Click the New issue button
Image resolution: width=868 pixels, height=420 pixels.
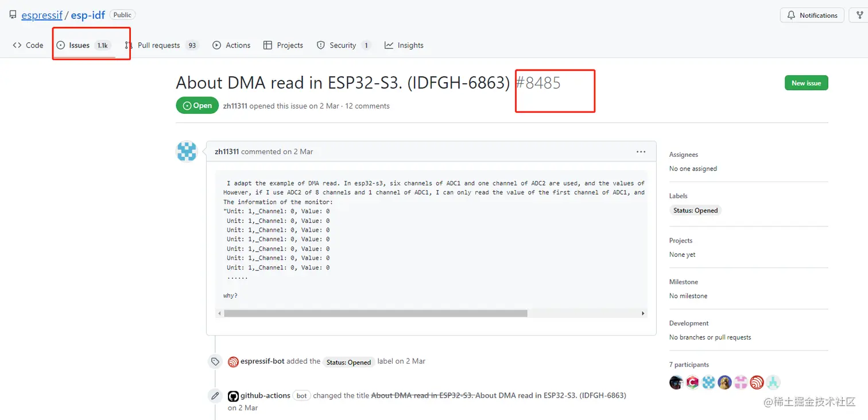click(806, 83)
